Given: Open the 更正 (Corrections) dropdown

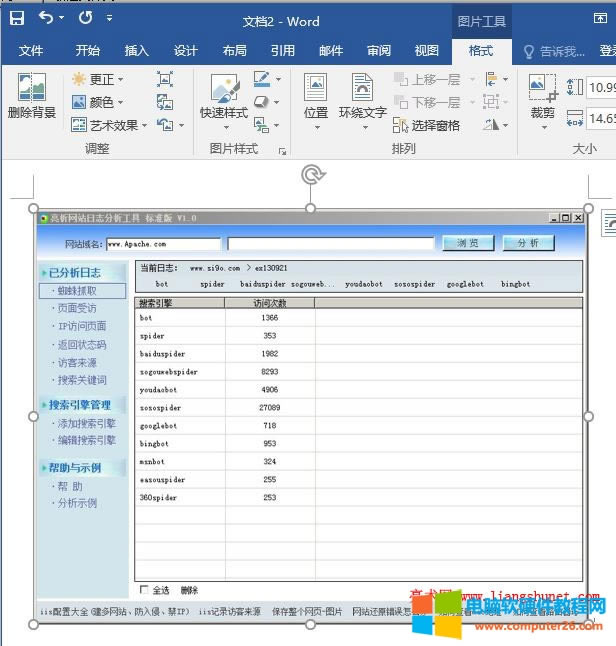Looking at the screenshot, I should pyautogui.click(x=98, y=79).
